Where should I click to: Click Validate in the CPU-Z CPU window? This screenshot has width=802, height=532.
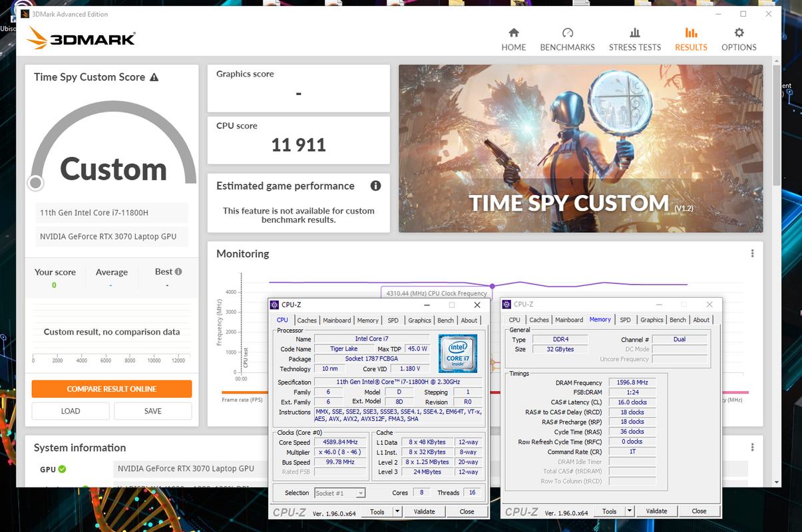tap(425, 511)
